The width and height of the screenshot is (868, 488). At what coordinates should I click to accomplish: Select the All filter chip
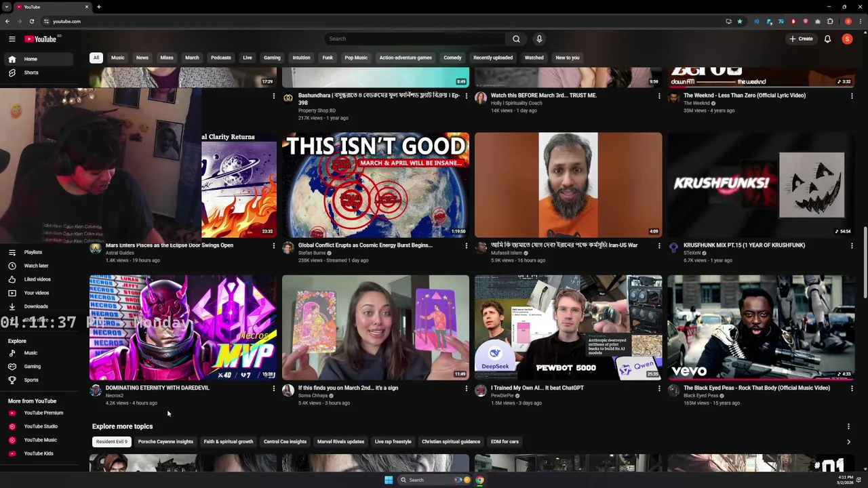pyautogui.click(x=96, y=58)
